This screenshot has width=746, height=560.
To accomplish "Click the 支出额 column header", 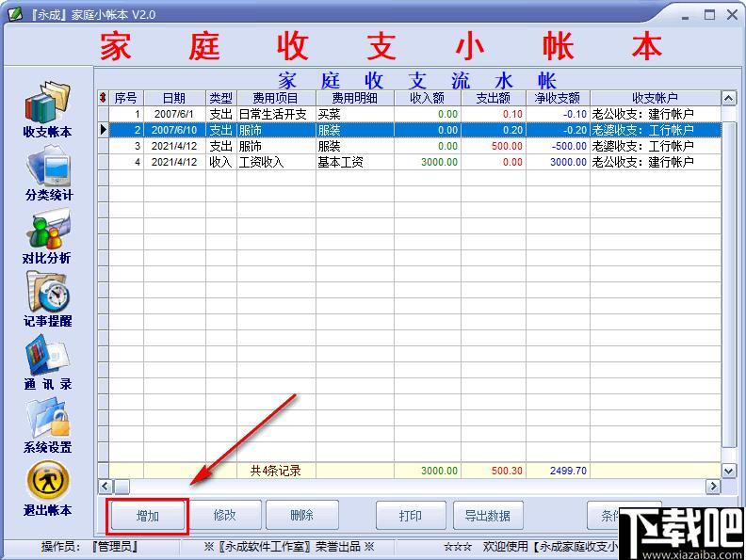I will [x=494, y=98].
